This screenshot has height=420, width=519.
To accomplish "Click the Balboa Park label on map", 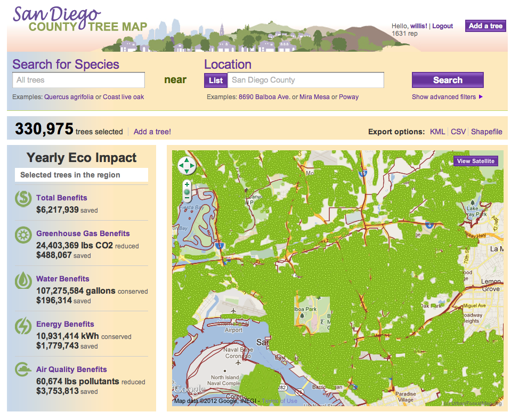I will tap(305, 310).
